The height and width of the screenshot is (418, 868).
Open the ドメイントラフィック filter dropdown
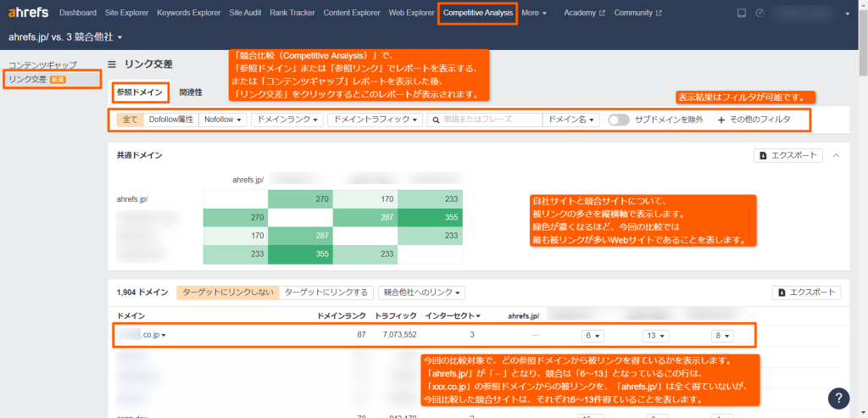[x=376, y=120]
